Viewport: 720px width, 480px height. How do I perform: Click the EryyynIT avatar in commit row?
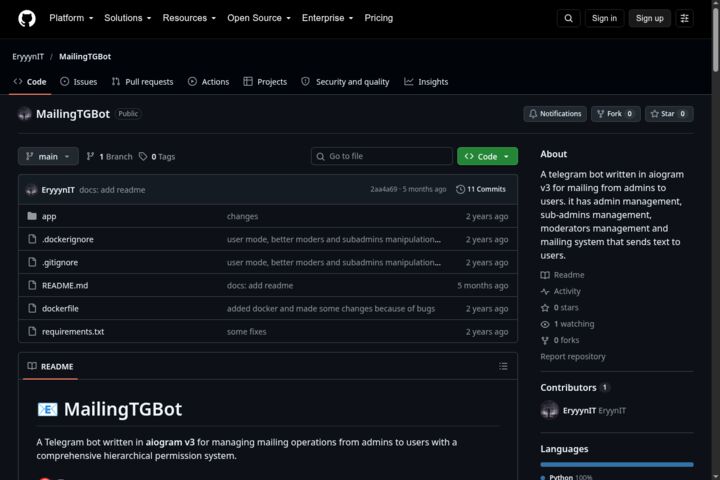31,190
